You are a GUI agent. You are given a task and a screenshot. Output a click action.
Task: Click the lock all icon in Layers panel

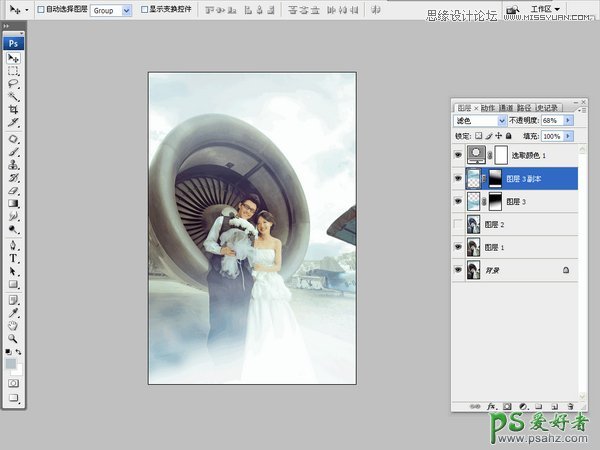(508, 135)
